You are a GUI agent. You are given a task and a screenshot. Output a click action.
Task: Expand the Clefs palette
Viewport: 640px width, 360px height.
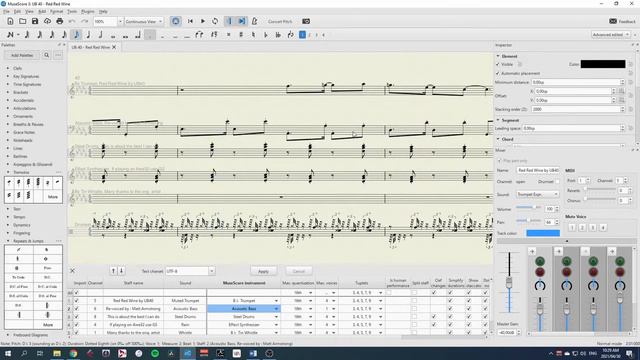(x=8, y=68)
